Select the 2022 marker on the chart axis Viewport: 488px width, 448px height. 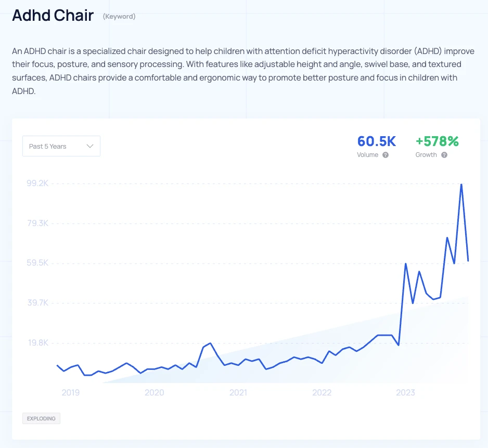tap(322, 392)
